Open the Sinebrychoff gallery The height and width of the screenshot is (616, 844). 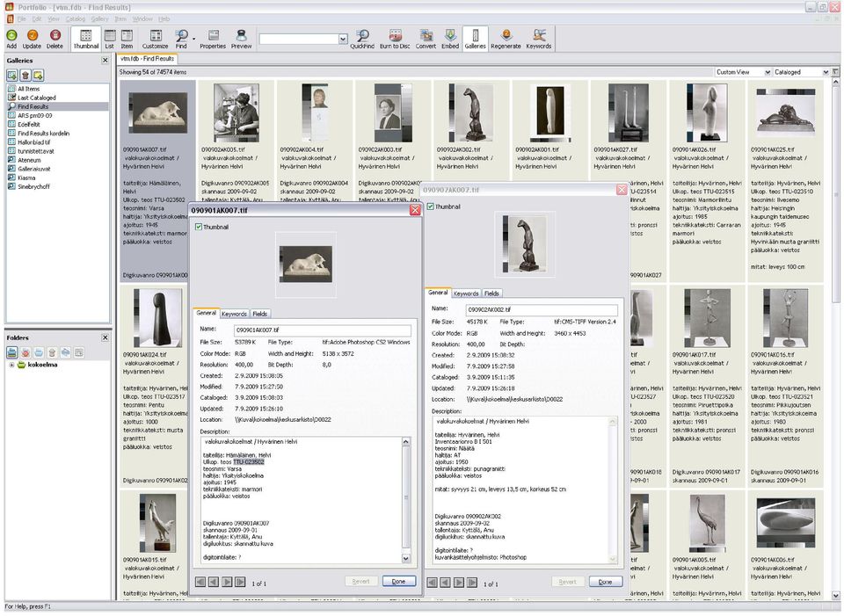click(33, 186)
